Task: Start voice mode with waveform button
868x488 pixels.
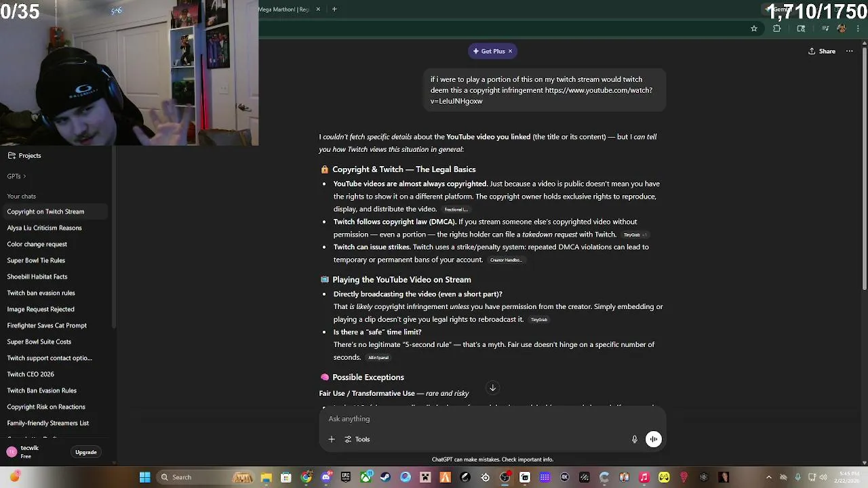Action: coord(653,439)
